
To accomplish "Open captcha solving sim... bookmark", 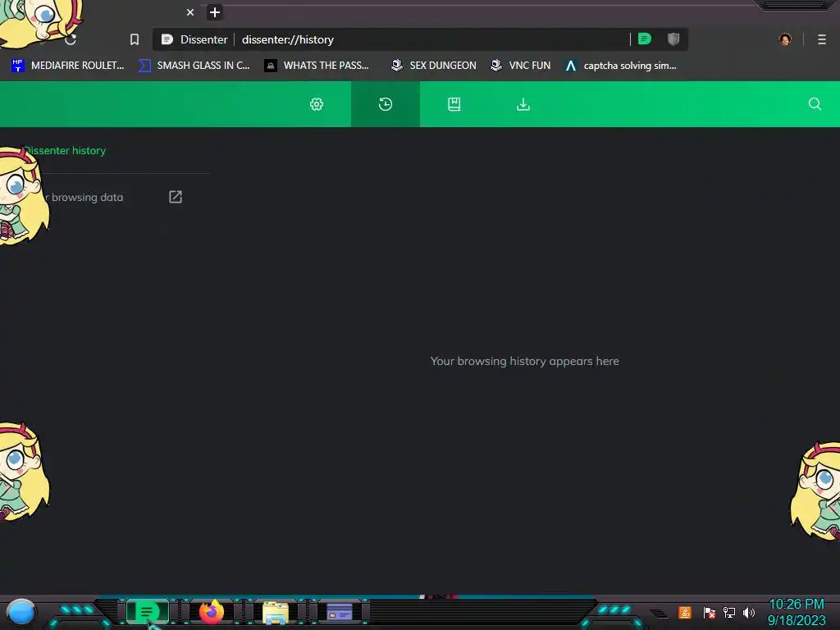I will point(621,66).
